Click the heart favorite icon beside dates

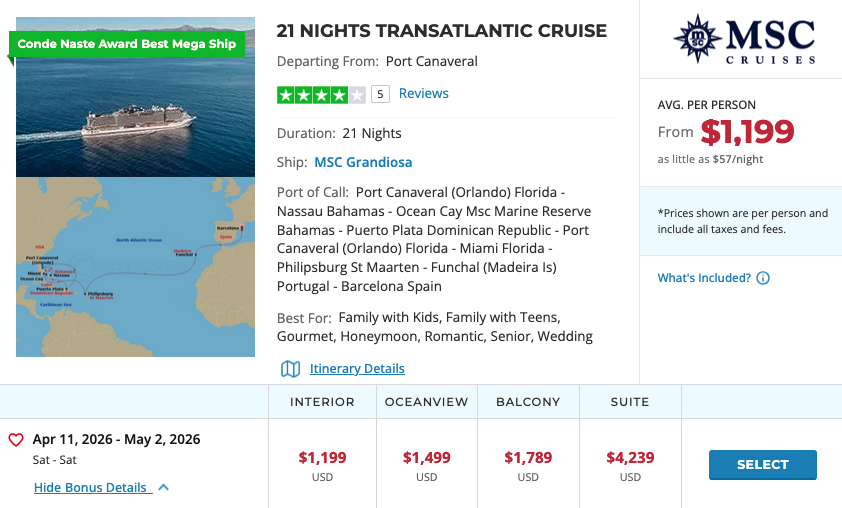pos(16,440)
